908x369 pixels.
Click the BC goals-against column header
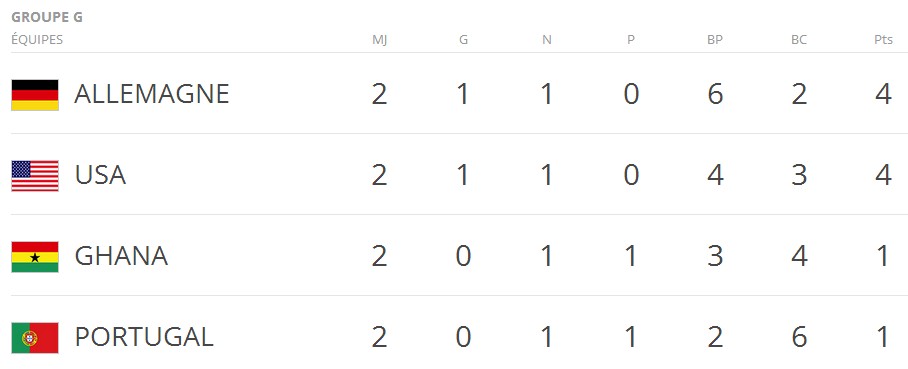coord(799,40)
